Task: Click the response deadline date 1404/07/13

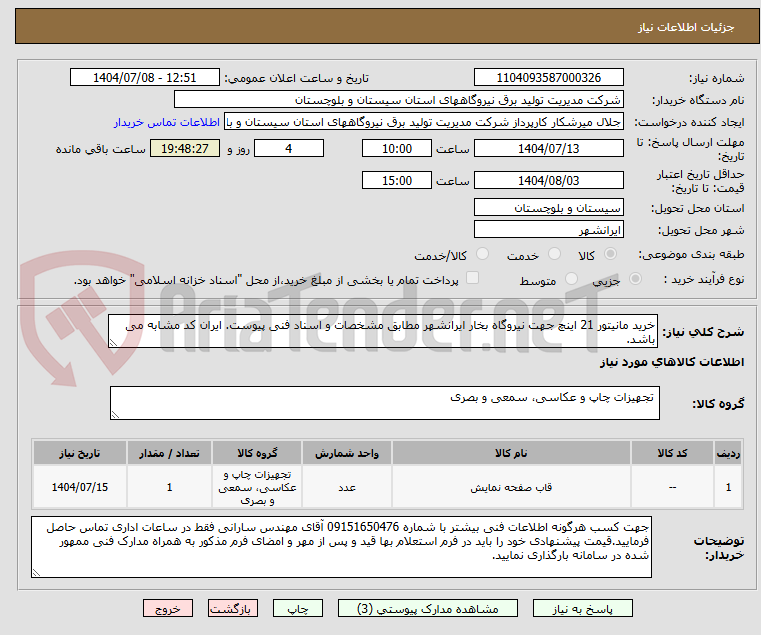Action: pos(548,148)
